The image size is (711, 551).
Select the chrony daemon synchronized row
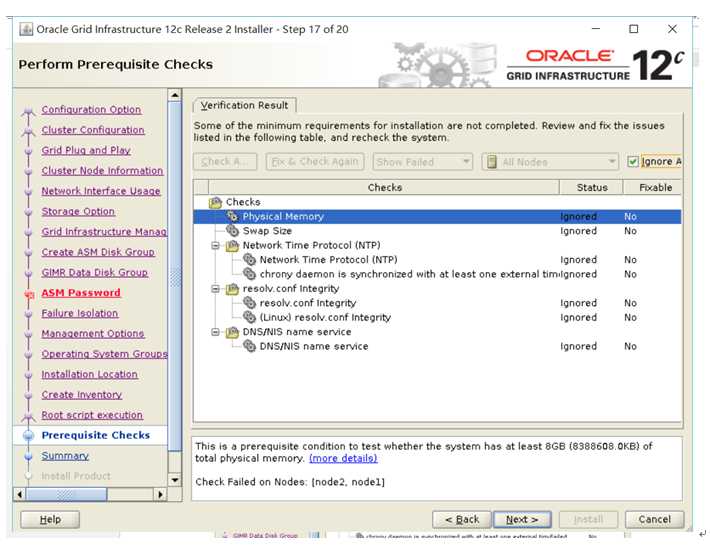click(437, 274)
